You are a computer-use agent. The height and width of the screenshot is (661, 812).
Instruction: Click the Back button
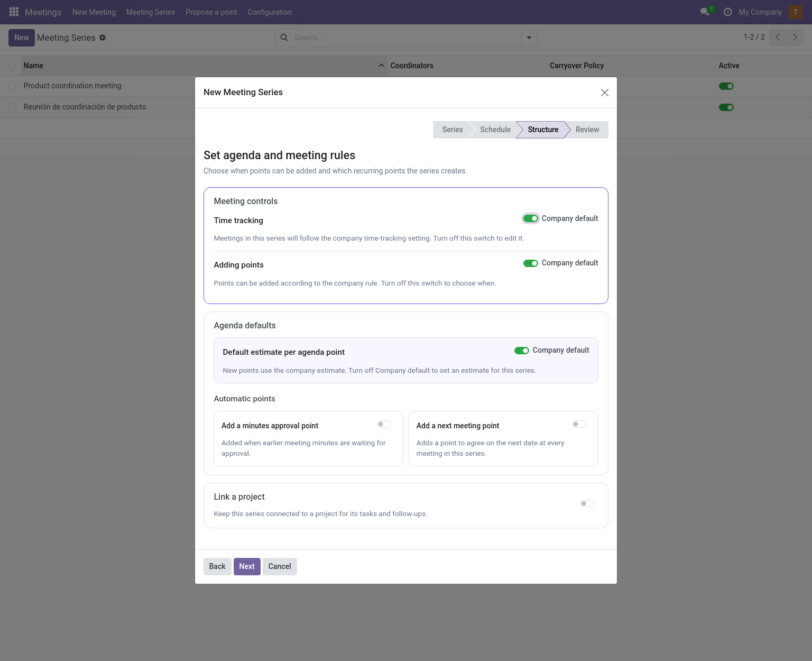[x=217, y=566]
